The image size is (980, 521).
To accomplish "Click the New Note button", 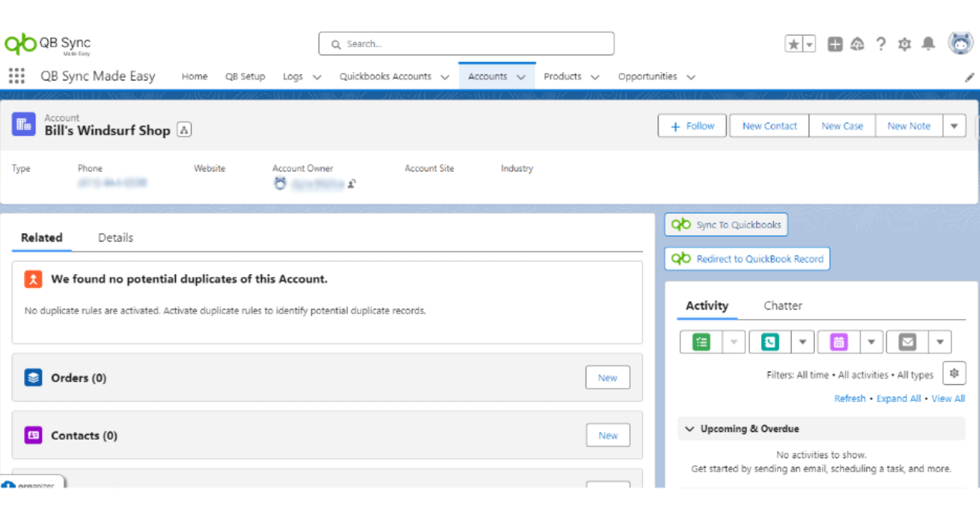I will coord(909,126).
